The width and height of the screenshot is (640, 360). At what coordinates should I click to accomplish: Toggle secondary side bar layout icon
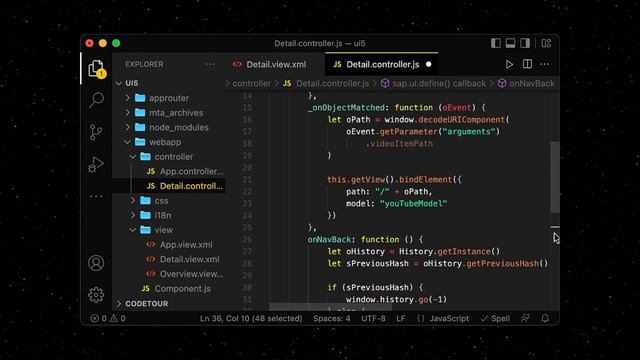pyautogui.click(x=525, y=43)
